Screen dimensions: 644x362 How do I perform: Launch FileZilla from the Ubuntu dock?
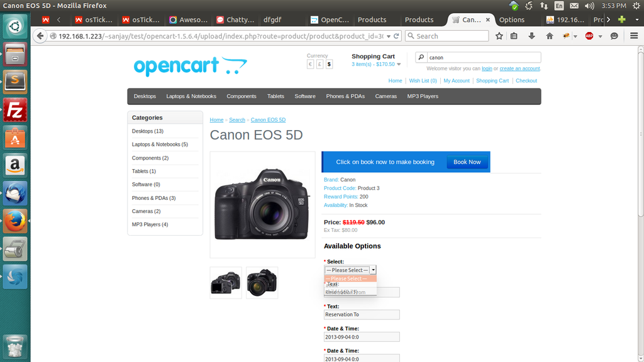click(15, 111)
